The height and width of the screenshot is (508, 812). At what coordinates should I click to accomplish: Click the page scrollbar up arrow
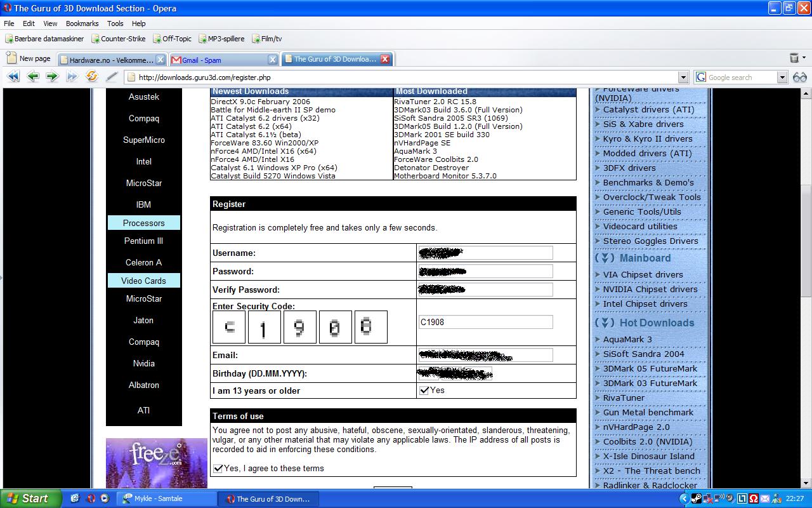[x=806, y=94]
